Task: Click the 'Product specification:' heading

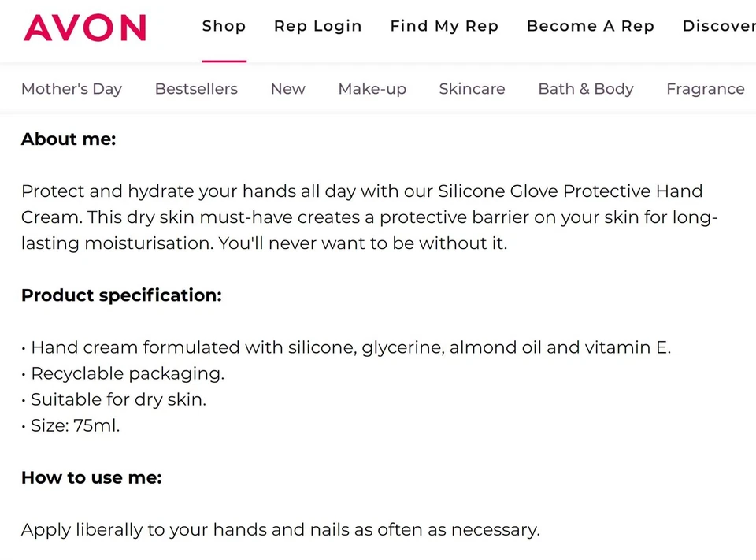Action: [x=121, y=295]
